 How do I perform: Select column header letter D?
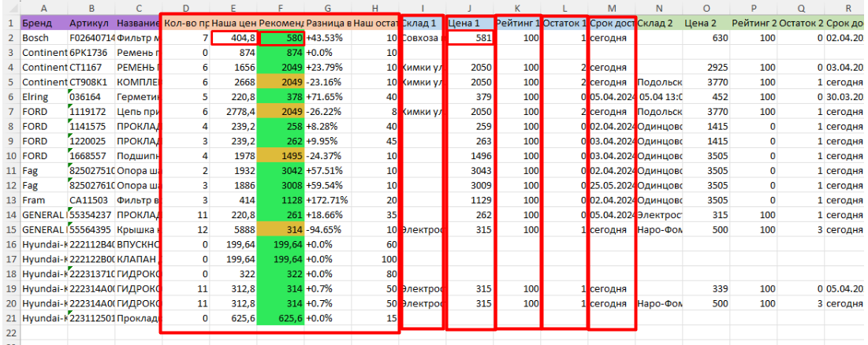click(186, 9)
